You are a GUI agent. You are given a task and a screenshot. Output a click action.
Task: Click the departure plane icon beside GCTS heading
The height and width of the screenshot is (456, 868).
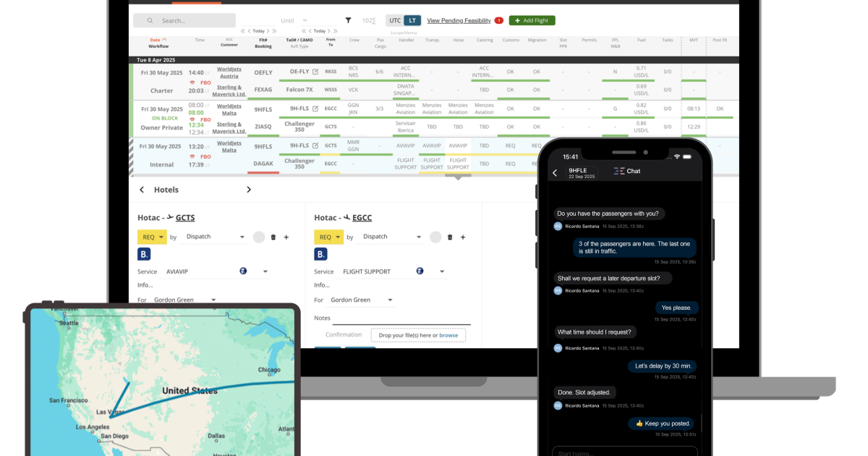[x=169, y=217]
